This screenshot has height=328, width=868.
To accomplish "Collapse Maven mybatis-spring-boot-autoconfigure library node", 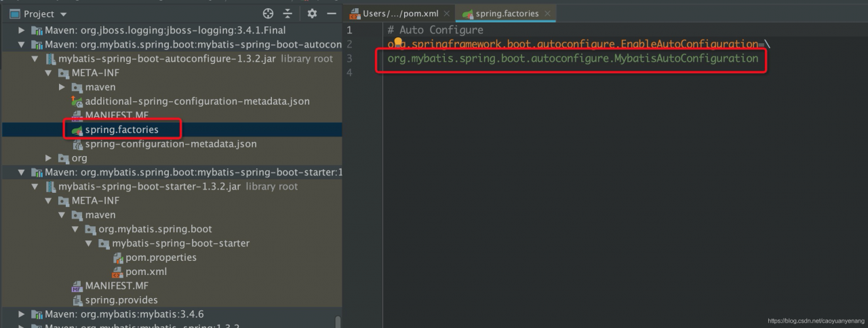I will click(x=22, y=45).
